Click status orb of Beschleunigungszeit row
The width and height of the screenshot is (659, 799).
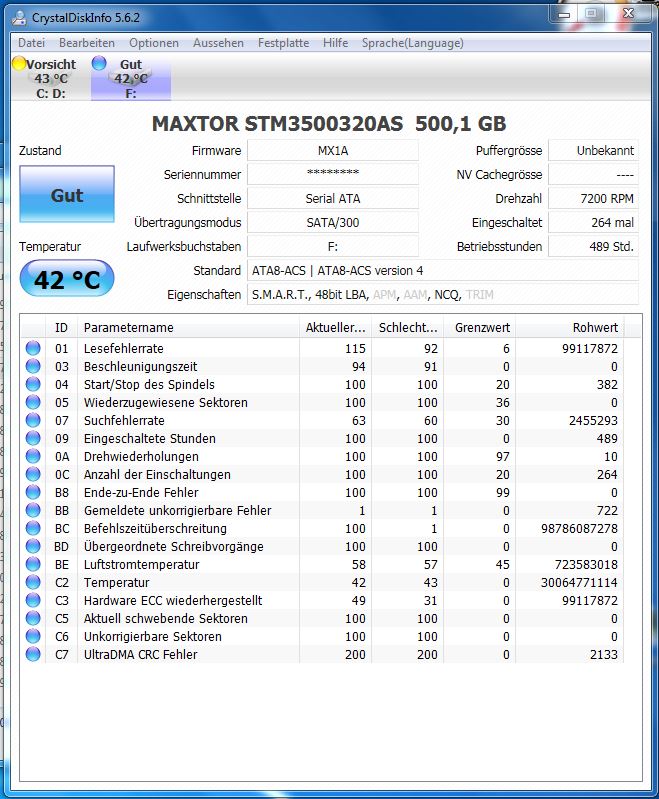[33, 366]
